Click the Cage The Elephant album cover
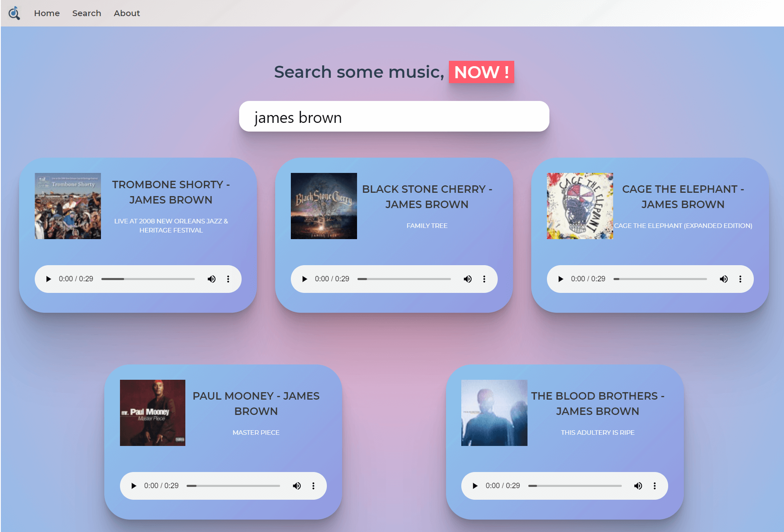784x532 pixels. pos(580,206)
